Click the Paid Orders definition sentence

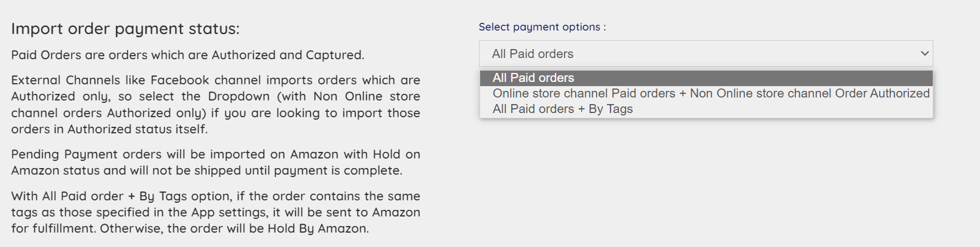187,55
